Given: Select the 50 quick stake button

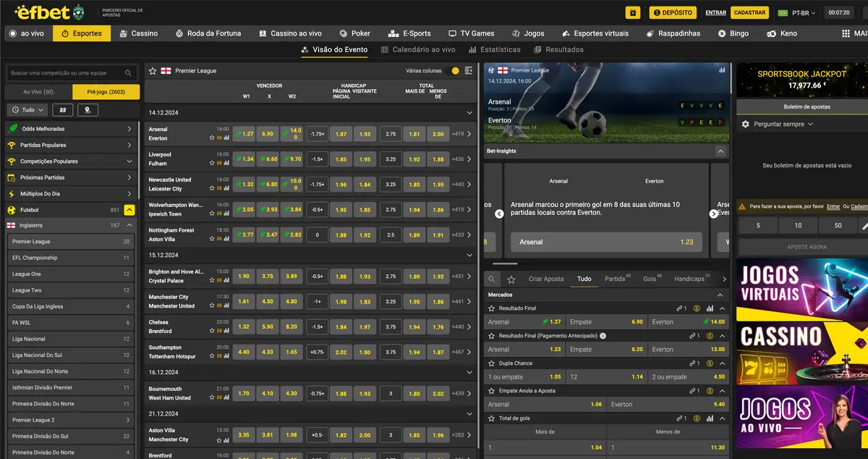Looking at the screenshot, I should [838, 225].
